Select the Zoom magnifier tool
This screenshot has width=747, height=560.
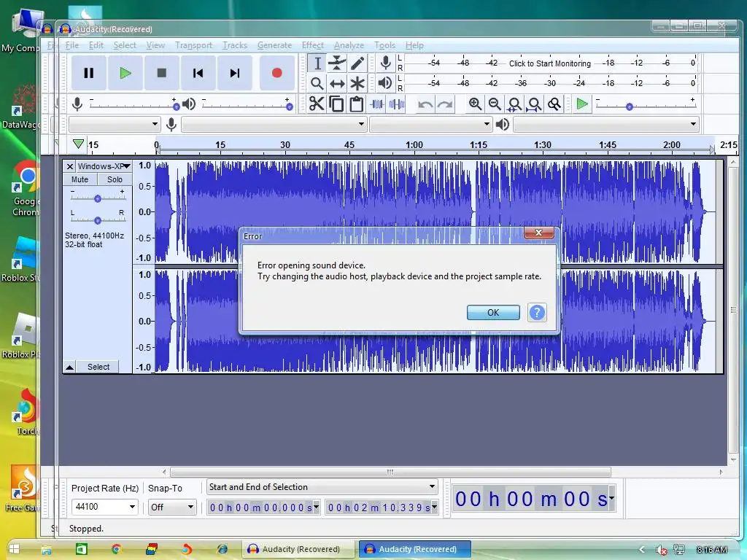(x=317, y=84)
